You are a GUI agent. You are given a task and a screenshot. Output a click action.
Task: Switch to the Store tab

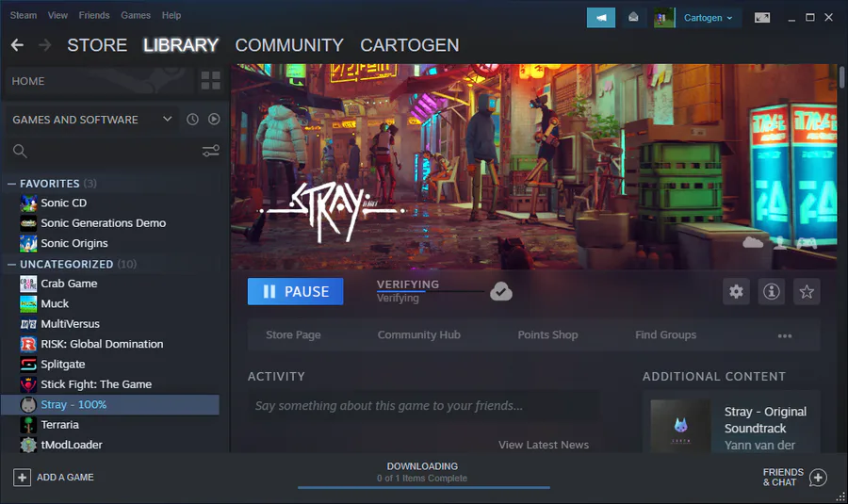[97, 45]
